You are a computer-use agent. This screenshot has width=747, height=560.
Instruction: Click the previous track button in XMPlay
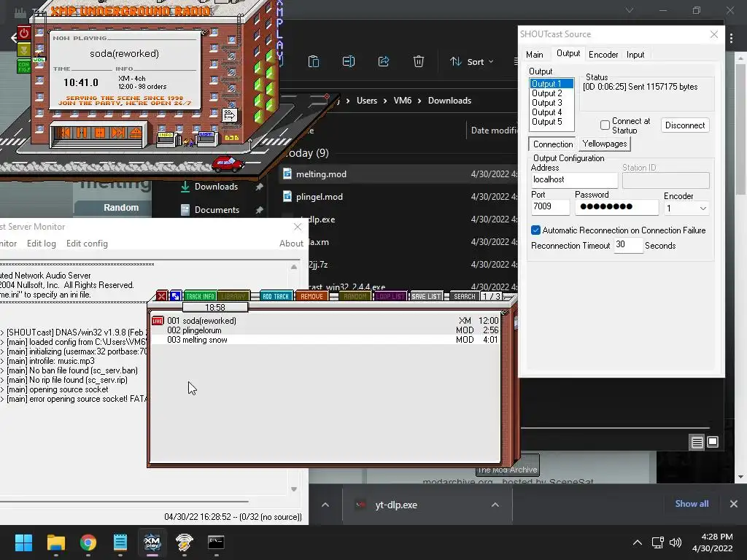[65, 133]
